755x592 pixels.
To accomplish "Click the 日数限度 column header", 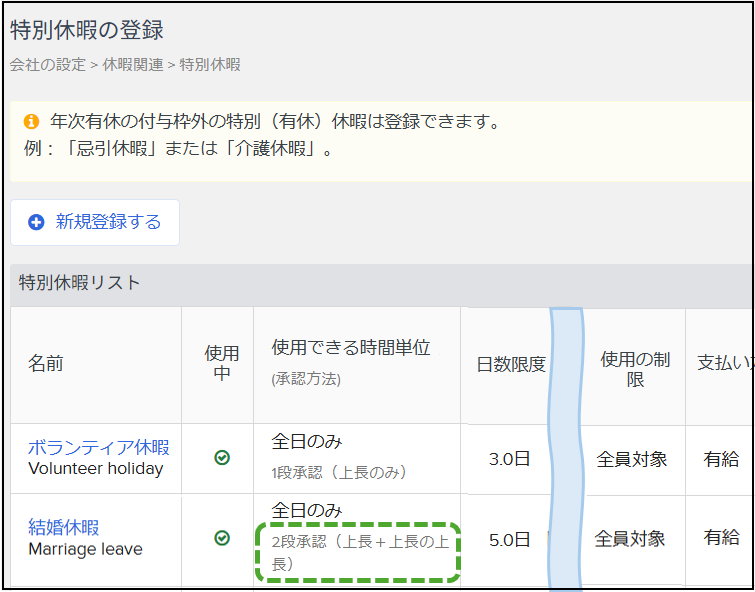I will 511,364.
